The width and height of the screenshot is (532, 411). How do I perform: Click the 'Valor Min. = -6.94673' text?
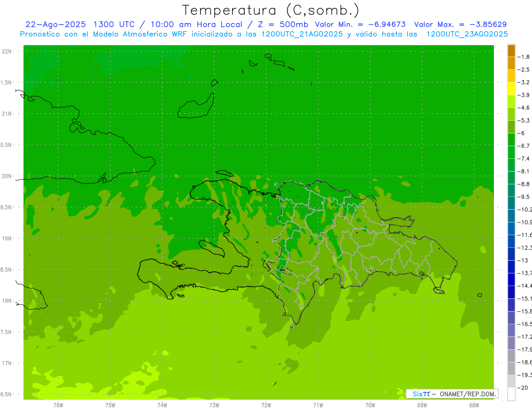(x=360, y=24)
